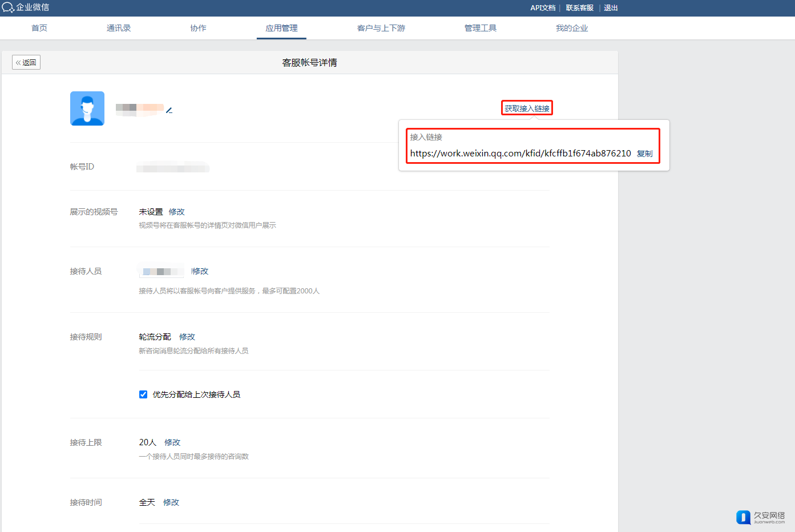Click 联系客服 in the top bar
This screenshot has width=795, height=532.
coord(579,8)
